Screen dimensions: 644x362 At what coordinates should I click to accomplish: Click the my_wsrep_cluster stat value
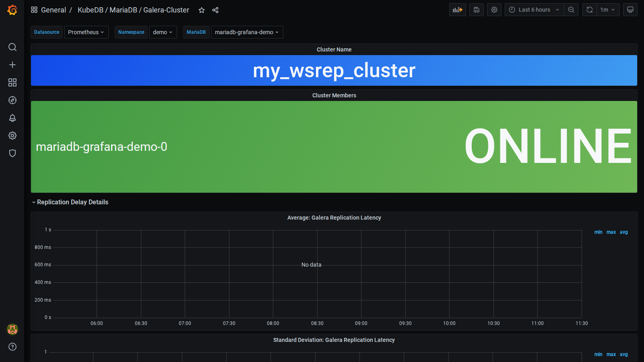[334, 71]
